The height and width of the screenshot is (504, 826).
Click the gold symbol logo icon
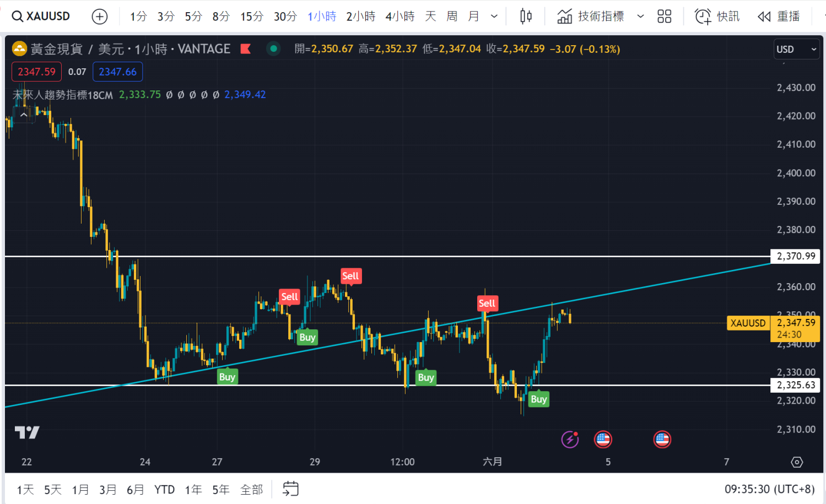19,49
